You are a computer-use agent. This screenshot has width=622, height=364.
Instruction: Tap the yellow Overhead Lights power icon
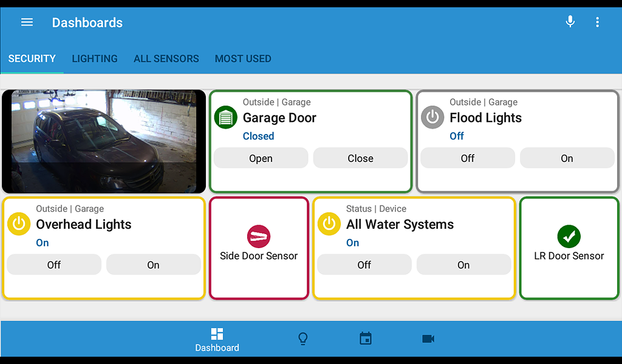click(19, 224)
